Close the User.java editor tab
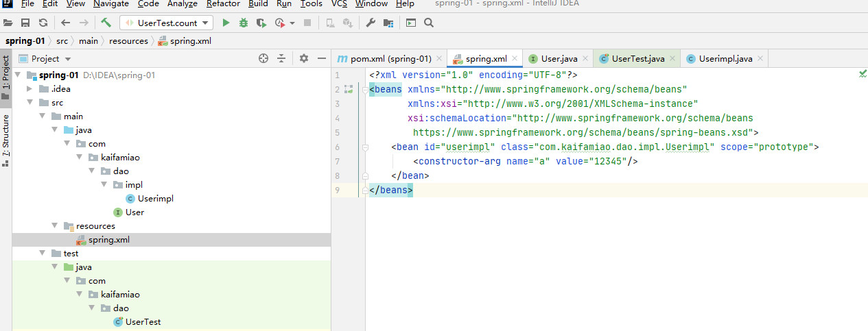 tap(585, 59)
